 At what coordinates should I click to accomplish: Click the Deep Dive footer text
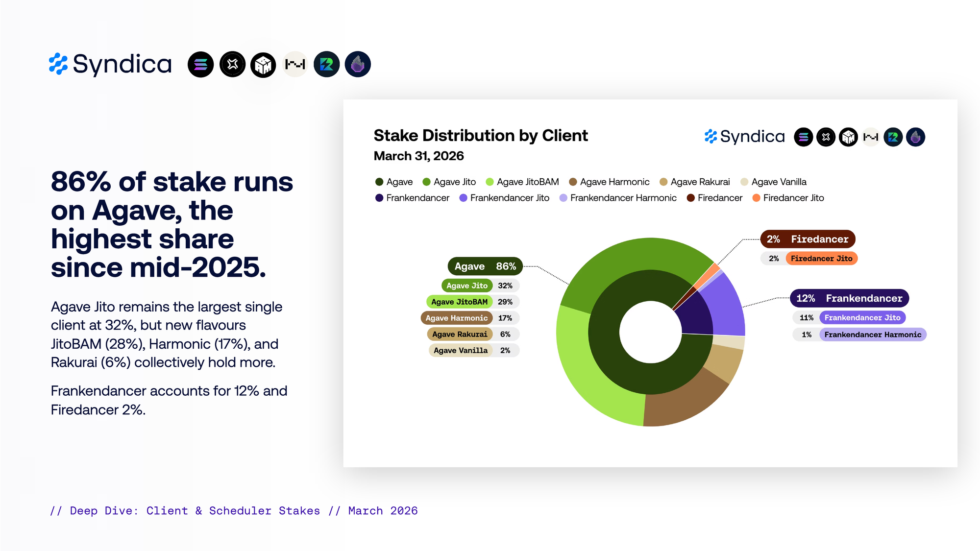(234, 511)
